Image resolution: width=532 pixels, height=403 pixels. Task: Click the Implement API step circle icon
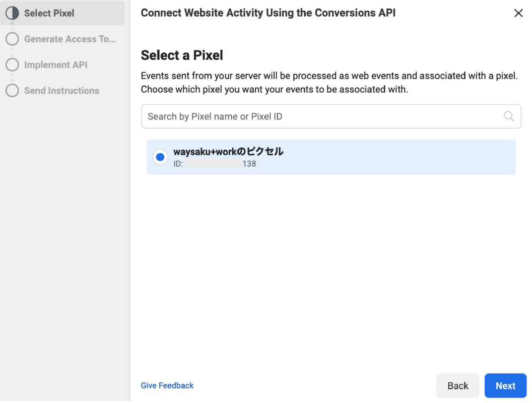12,65
